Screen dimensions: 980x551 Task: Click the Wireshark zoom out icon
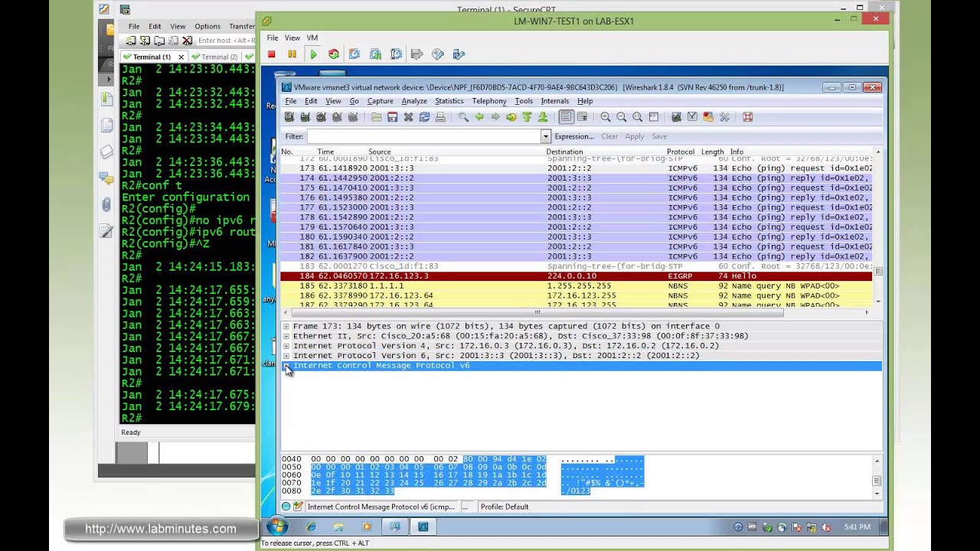(x=621, y=117)
